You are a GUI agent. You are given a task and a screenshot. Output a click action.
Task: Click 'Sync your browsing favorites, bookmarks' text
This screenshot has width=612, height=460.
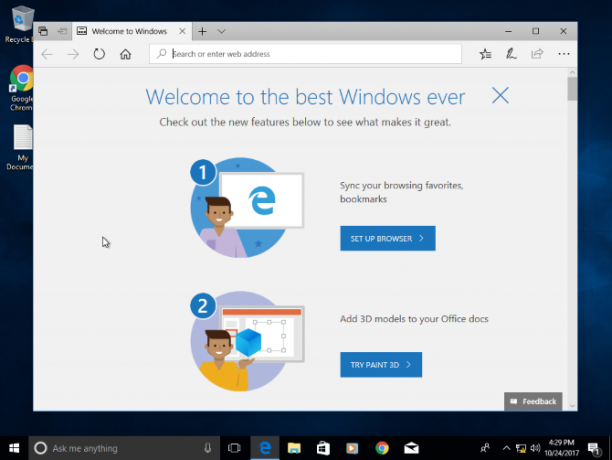[x=401, y=192]
